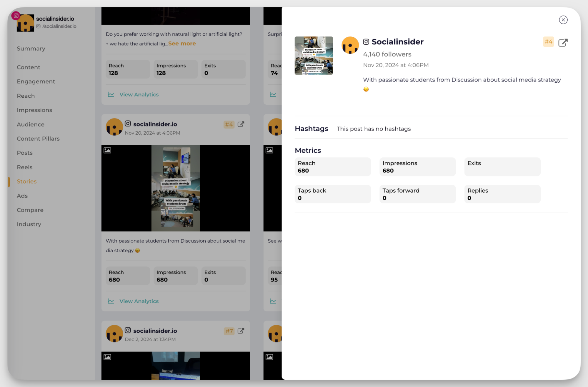Open Ads in sidebar
588x387 pixels.
tap(22, 196)
